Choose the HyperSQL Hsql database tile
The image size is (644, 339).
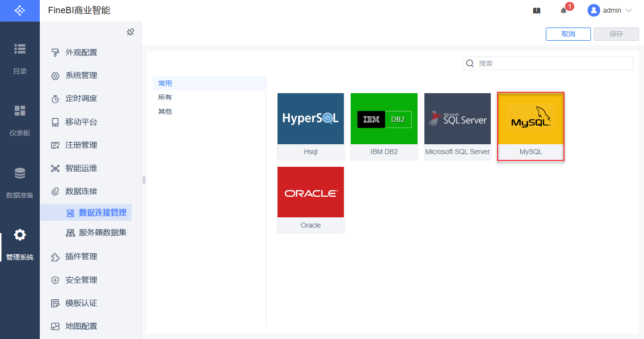click(x=311, y=127)
